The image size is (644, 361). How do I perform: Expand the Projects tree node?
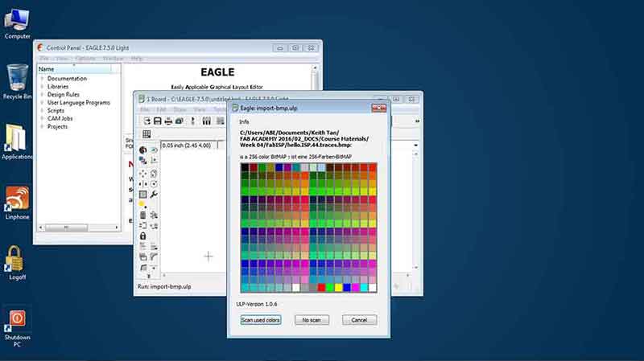42,126
